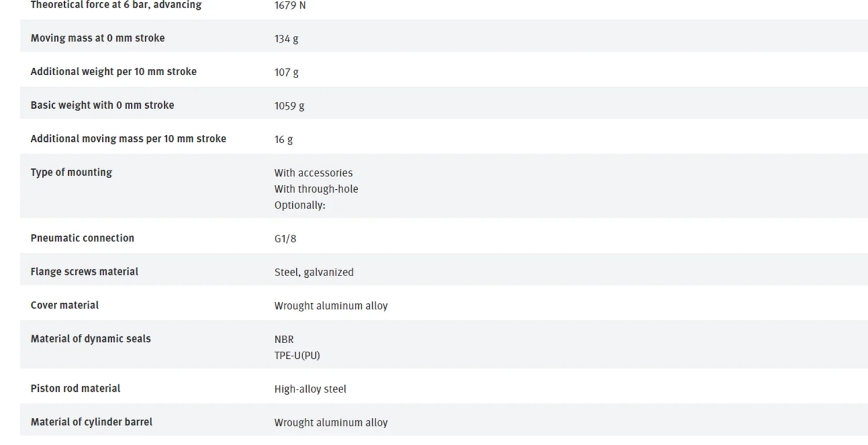Click the 'Flange screws material' label
Viewport: 868px width, 445px height.
pos(84,272)
